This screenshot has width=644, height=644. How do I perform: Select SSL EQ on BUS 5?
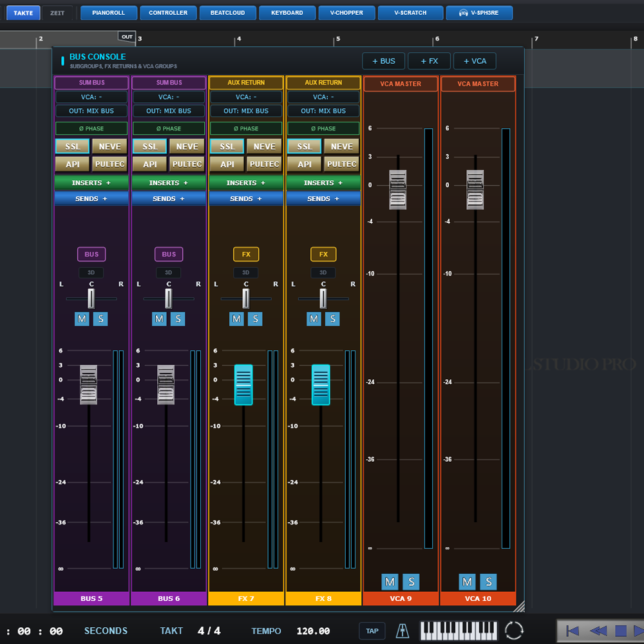72,147
